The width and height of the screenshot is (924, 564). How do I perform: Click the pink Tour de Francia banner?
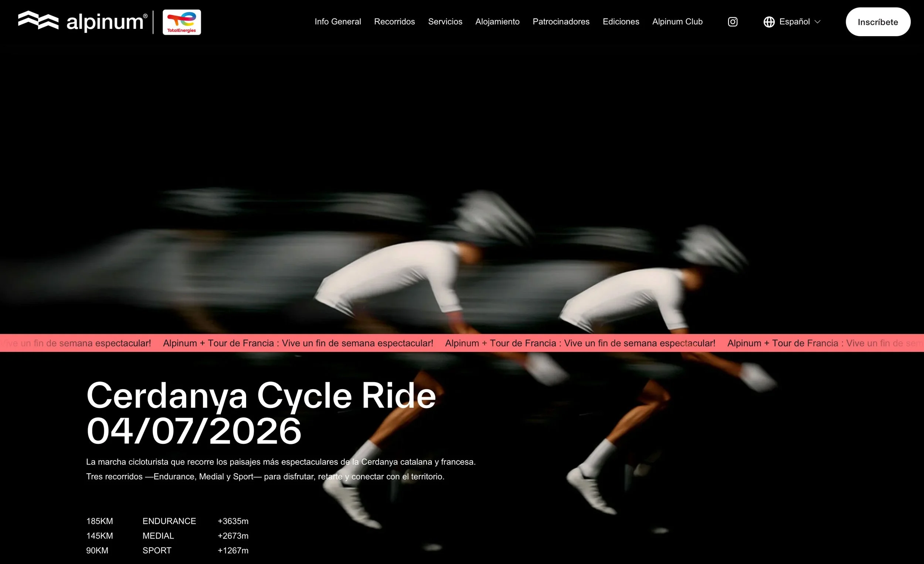tap(462, 343)
